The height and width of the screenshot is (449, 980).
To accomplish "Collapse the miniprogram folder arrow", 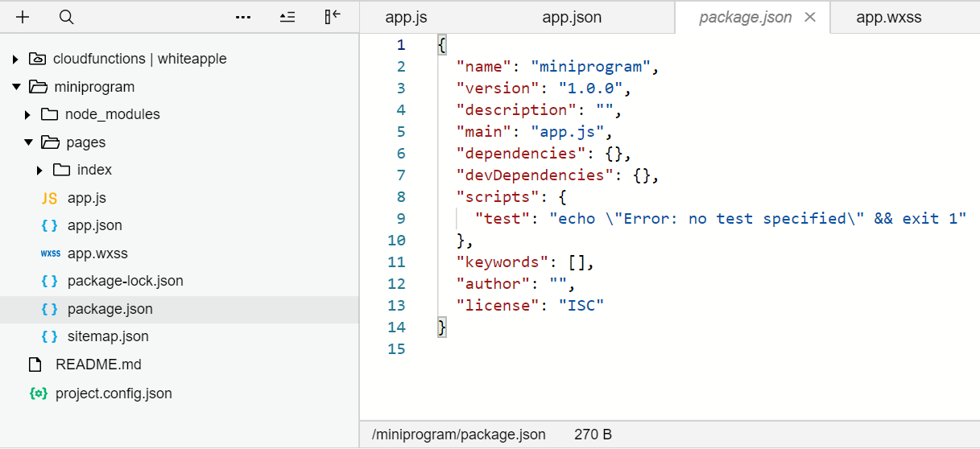I will coord(15,87).
